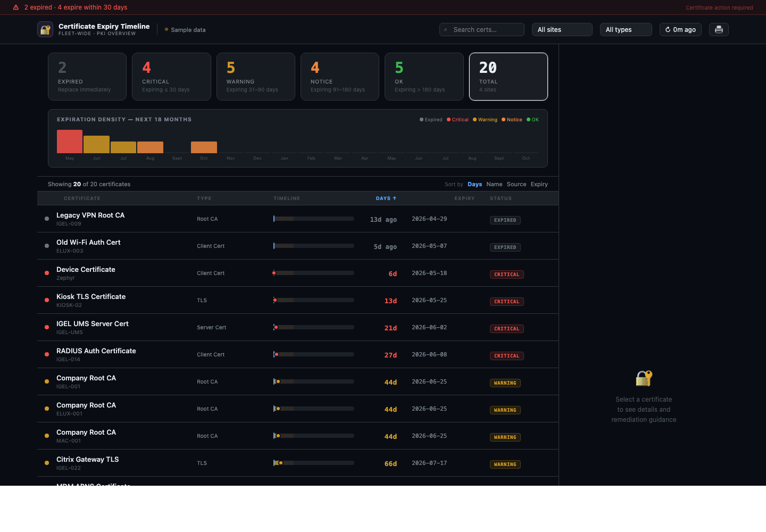
Task: Select the RADIUS Auth Certificate row
Action: 298,355
